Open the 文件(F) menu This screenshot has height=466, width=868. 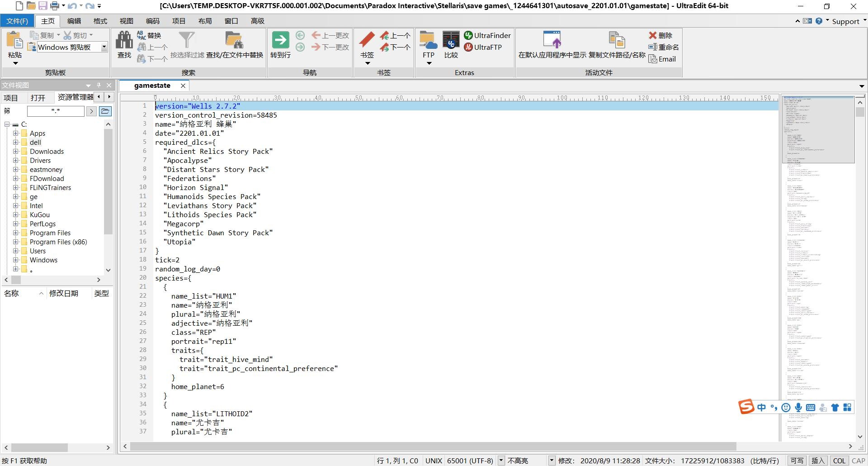pos(17,21)
